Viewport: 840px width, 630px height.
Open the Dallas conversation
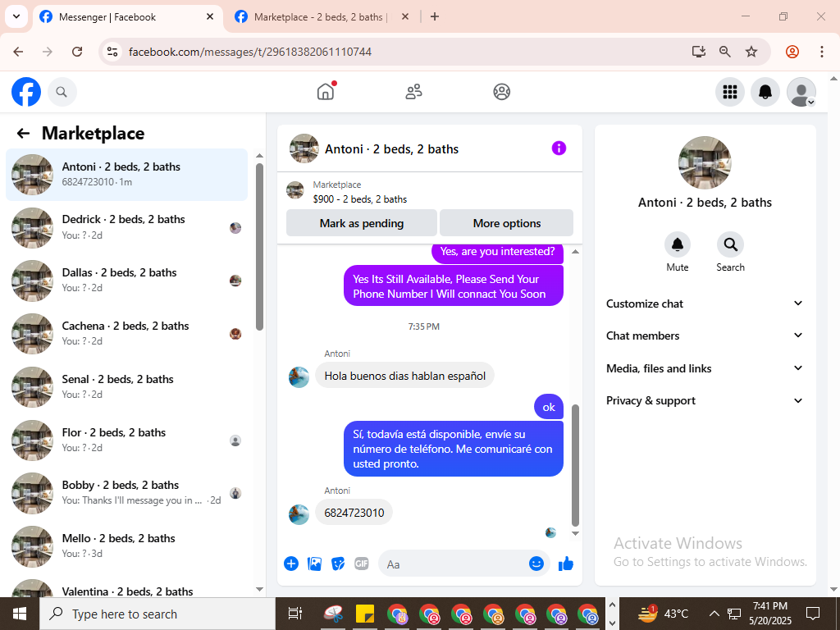[126, 281]
